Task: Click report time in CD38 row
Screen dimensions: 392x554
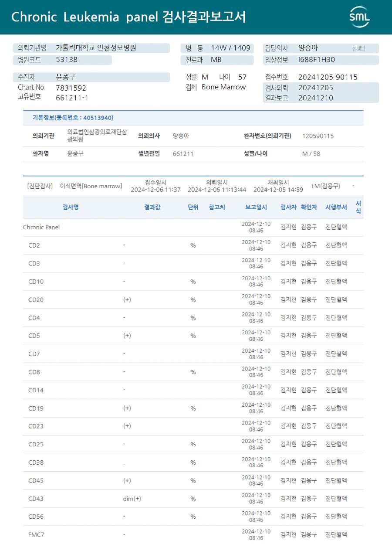Action: pyautogui.click(x=256, y=462)
